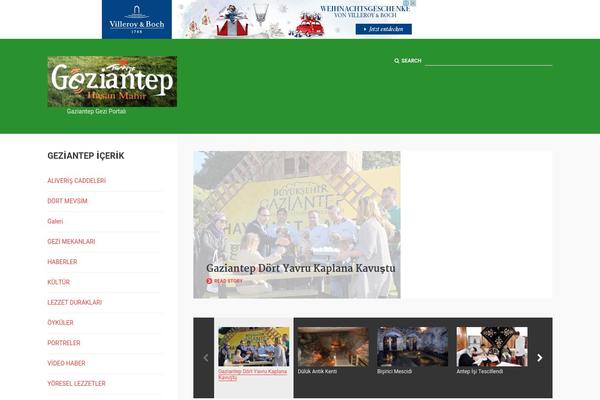
Task: Click the Gaziantep Gezi Portalı tagline
Action: [96, 111]
